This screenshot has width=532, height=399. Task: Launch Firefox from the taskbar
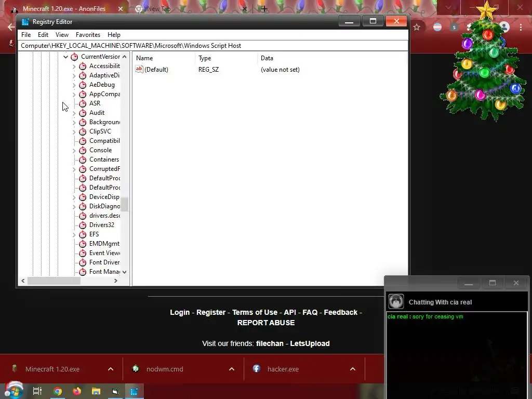[x=77, y=391]
